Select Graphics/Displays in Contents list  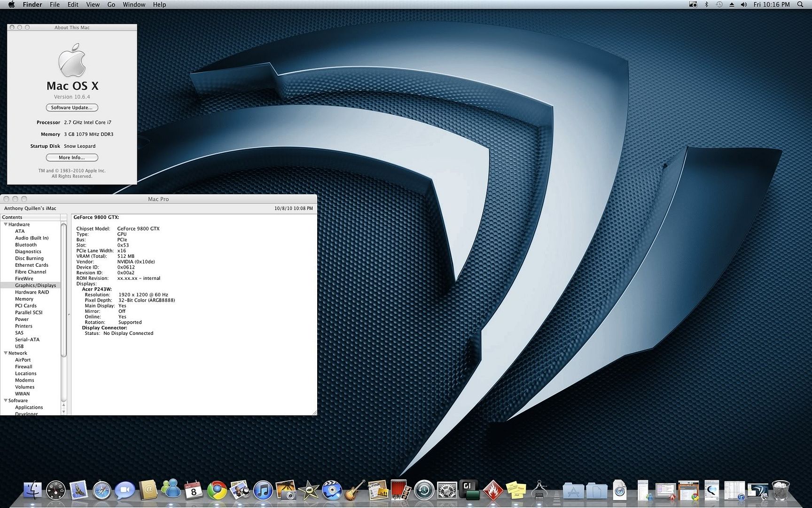click(31, 286)
